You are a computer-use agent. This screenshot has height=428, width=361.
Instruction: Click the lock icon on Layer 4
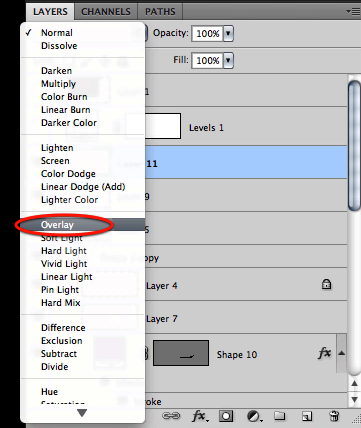pos(326,284)
